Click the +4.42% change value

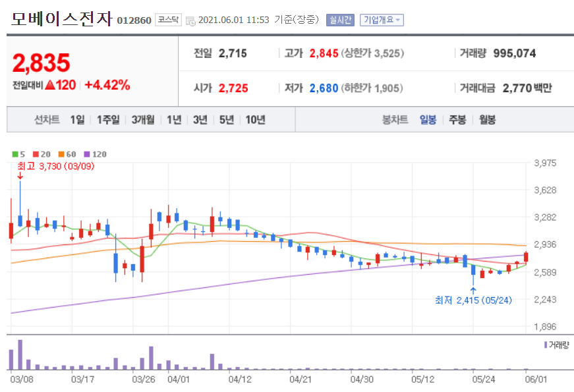[107, 85]
